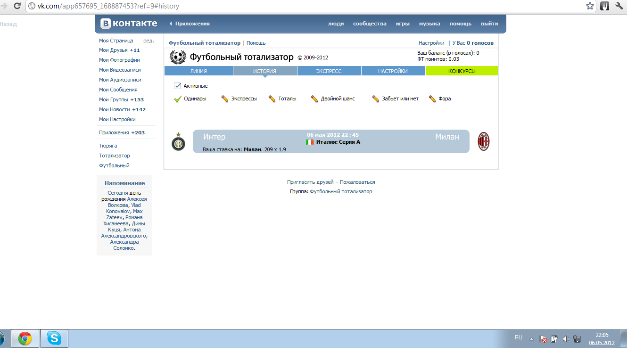
Task: Open музыка in the VK header
Action: click(429, 24)
